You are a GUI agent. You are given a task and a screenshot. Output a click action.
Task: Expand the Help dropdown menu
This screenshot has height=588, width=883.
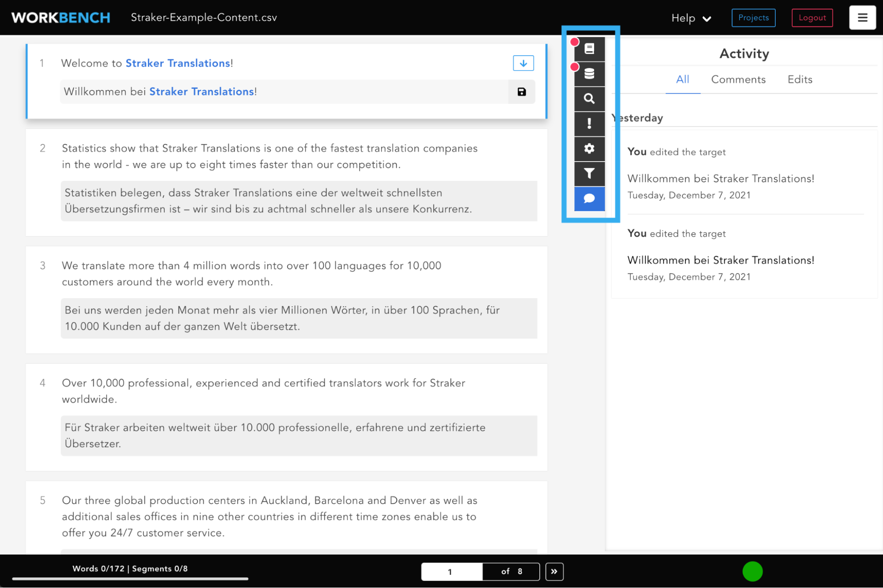click(691, 18)
